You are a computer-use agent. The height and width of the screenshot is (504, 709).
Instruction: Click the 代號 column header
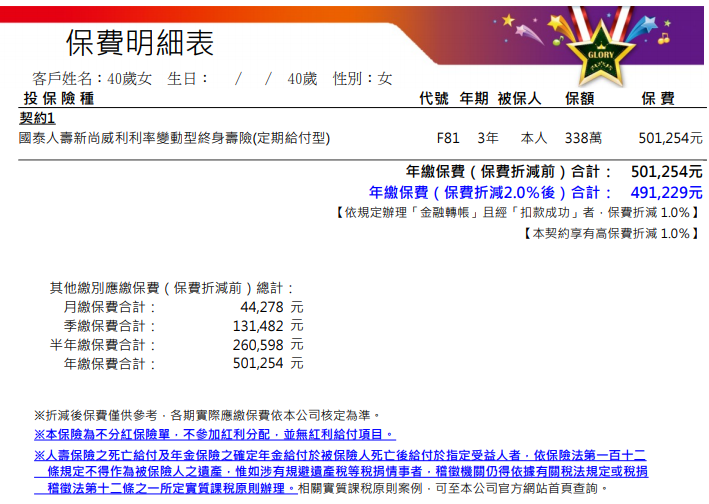(434, 98)
